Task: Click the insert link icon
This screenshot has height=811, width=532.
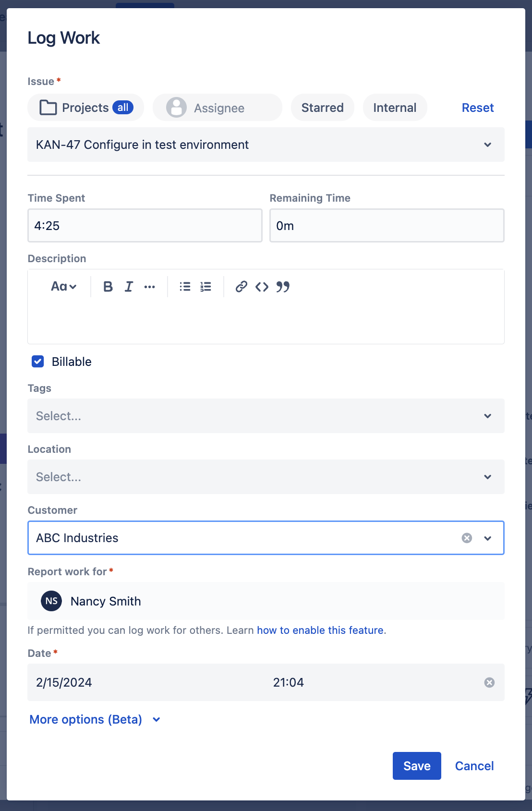Action: coord(241,287)
